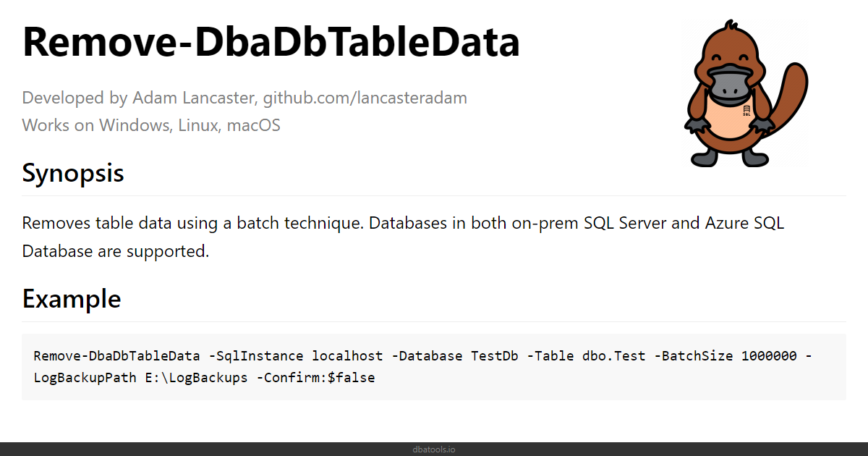Click the Remove-DbaDbTableData title heading
This screenshot has width=868, height=456.
[271, 42]
